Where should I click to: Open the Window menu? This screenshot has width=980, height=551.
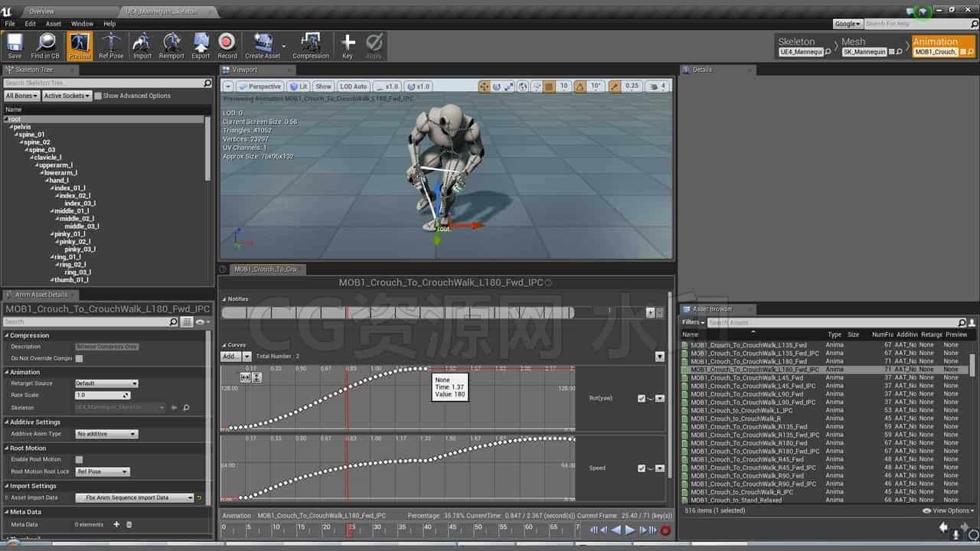(x=82, y=24)
